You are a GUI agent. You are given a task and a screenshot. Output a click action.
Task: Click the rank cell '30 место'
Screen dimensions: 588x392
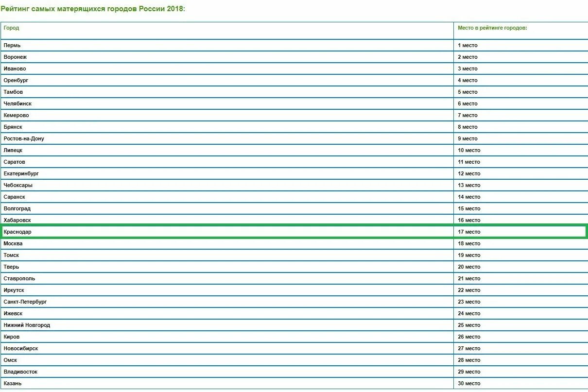(x=521, y=383)
